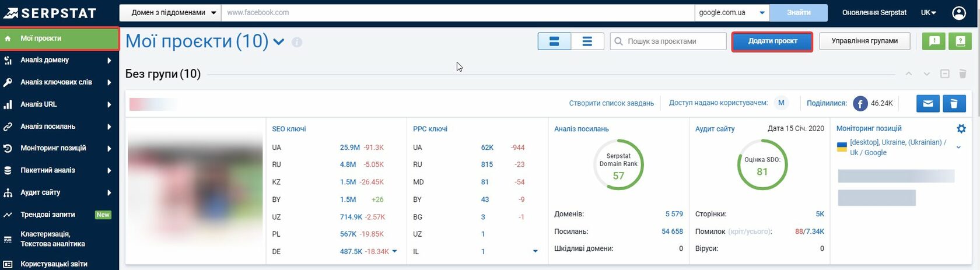980x270 pixels.
Task: Delete group gray trash icon
Action: pyautogui.click(x=963, y=73)
